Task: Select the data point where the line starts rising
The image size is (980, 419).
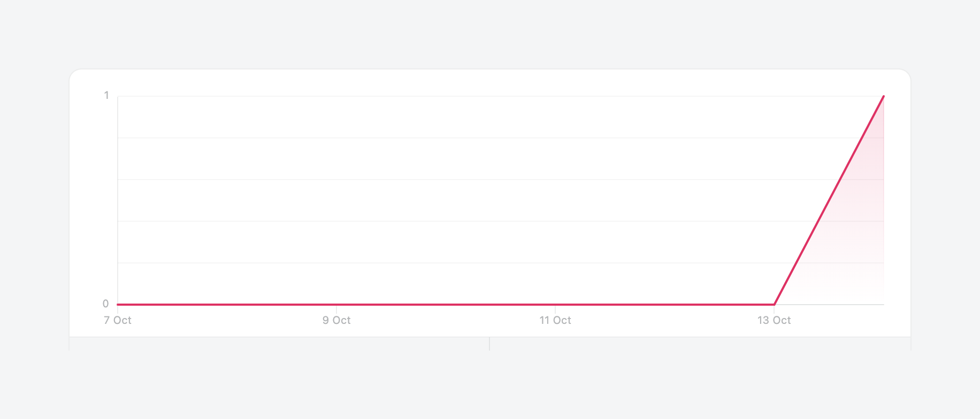Action: (x=774, y=305)
